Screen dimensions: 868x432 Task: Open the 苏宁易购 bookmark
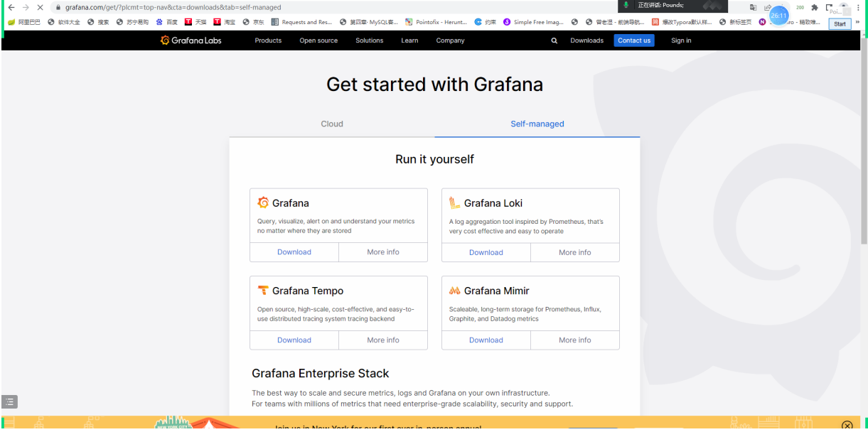click(132, 22)
